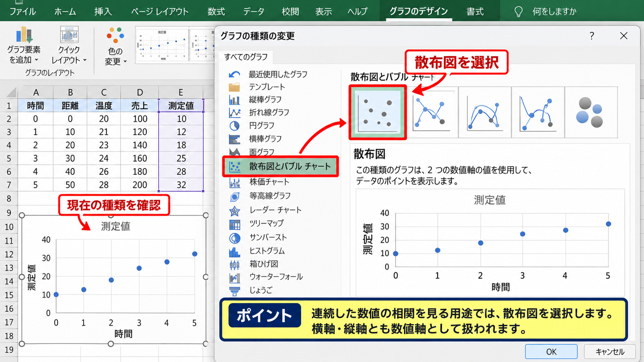Select 折れ線グラフ chart category
Image resolution: width=644 pixels, height=362 pixels.
[x=259, y=112]
